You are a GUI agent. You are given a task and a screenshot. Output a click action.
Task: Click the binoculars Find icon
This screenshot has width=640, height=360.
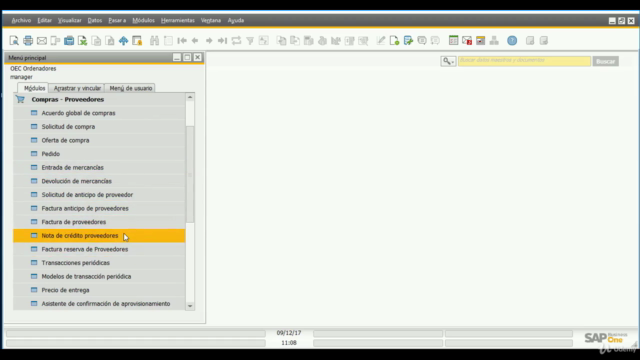(x=154, y=40)
